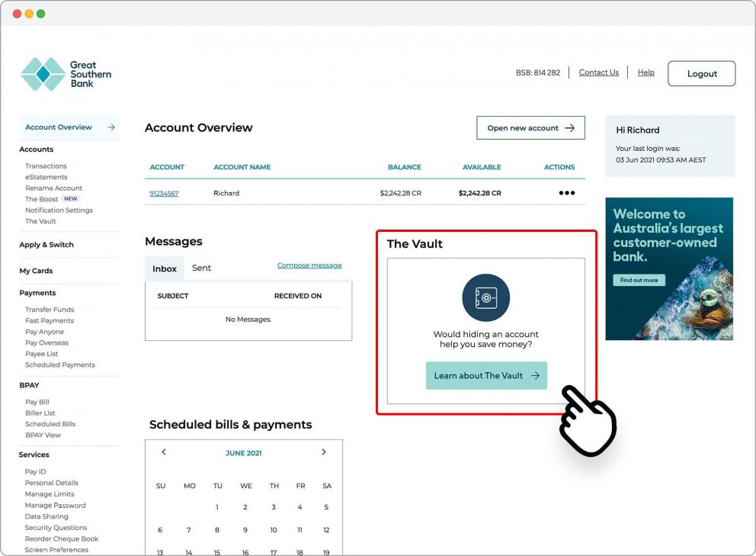Open the three-dot actions menu for Richard's account
756x556 pixels.
click(x=566, y=193)
